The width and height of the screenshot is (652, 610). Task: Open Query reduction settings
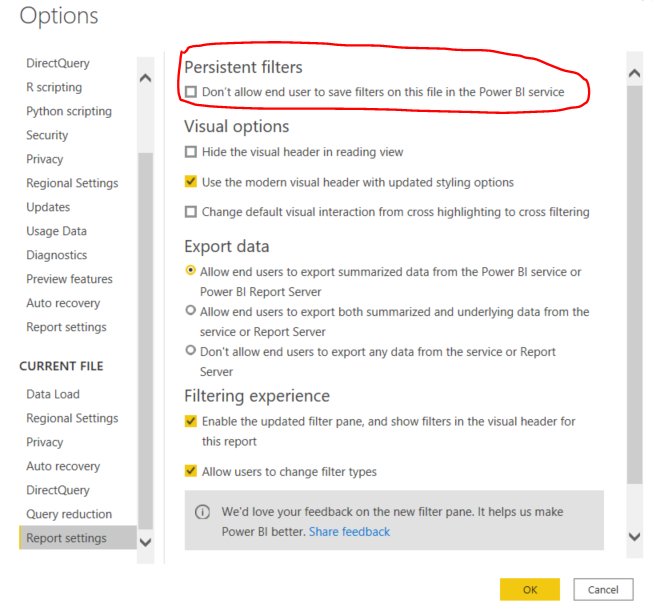tap(69, 514)
